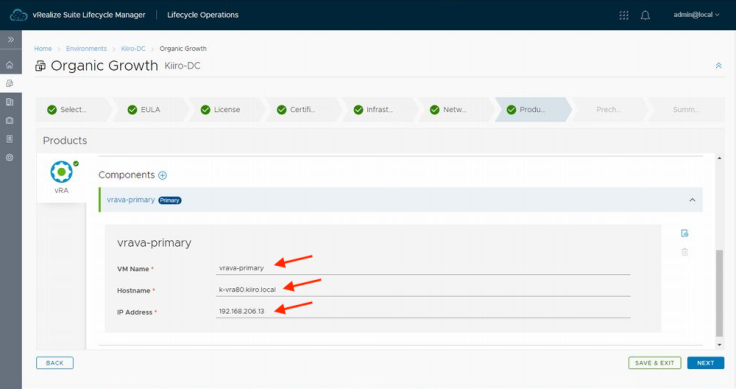The width and height of the screenshot is (736, 389).
Task: Go to the Network wizard step
Action: [x=455, y=109]
